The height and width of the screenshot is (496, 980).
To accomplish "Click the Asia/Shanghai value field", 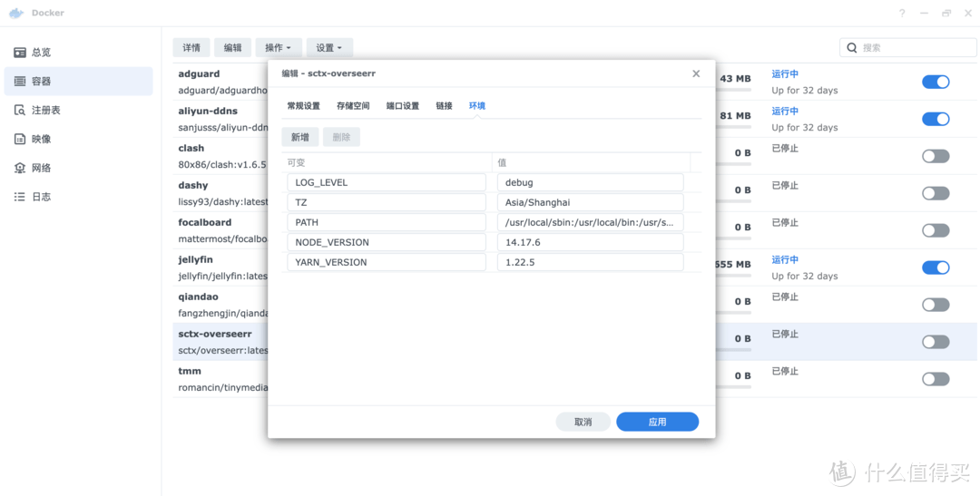I will click(591, 202).
